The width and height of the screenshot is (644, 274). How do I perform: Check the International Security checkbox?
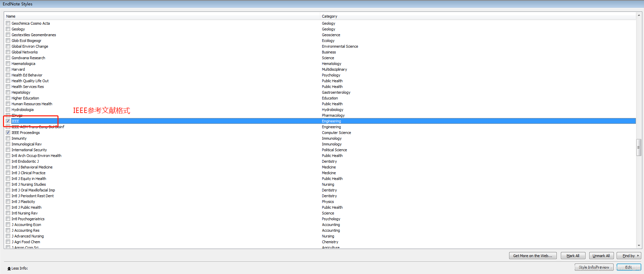pyautogui.click(x=8, y=150)
